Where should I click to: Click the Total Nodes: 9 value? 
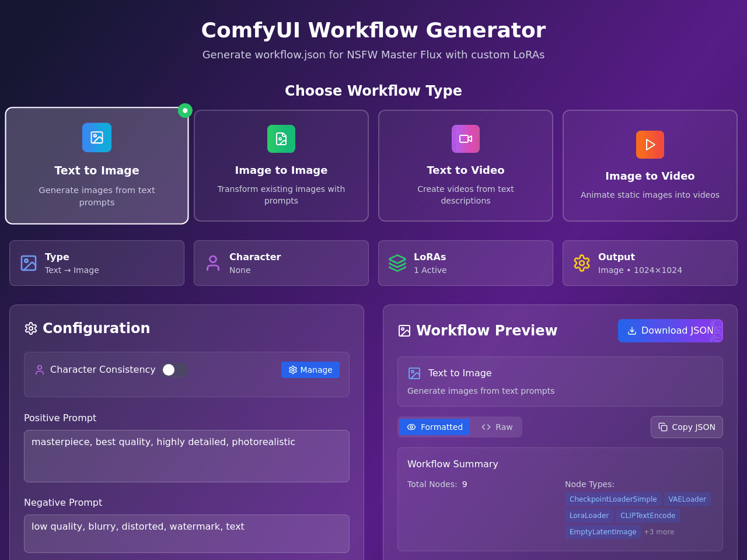(465, 484)
